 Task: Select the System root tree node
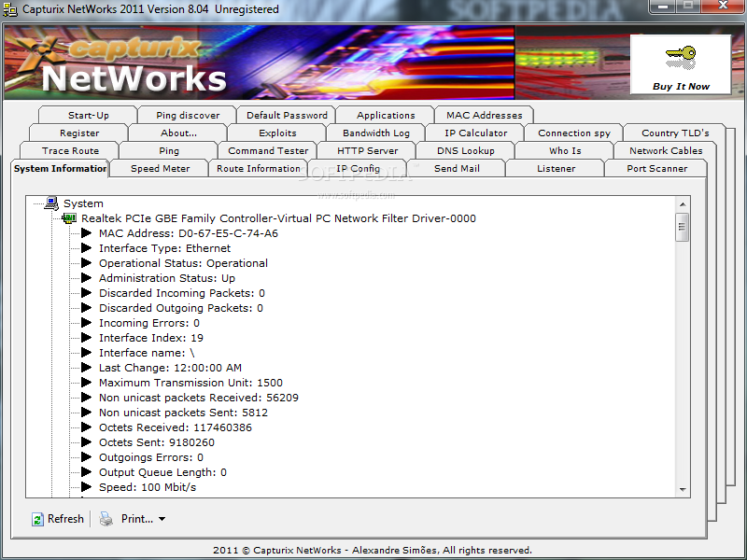pyautogui.click(x=83, y=203)
